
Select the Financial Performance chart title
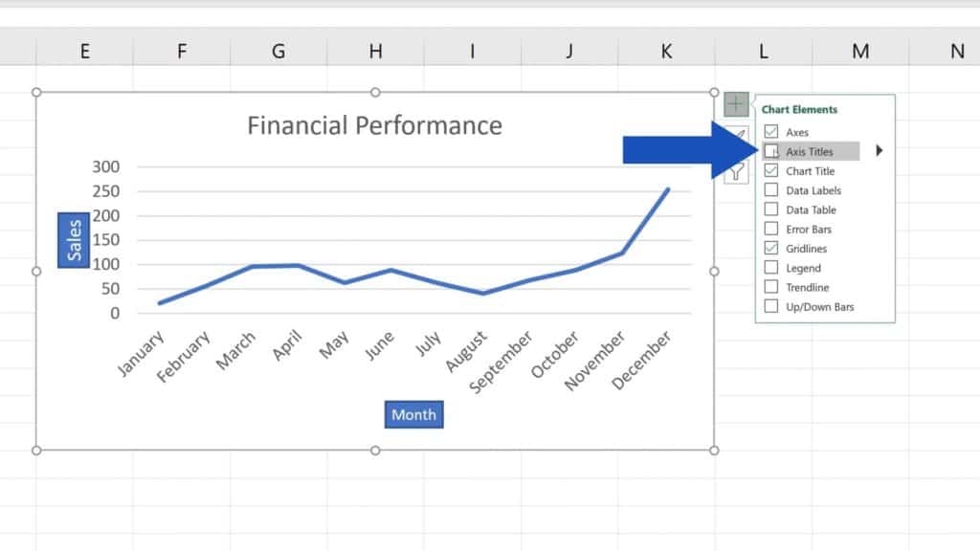pos(375,125)
